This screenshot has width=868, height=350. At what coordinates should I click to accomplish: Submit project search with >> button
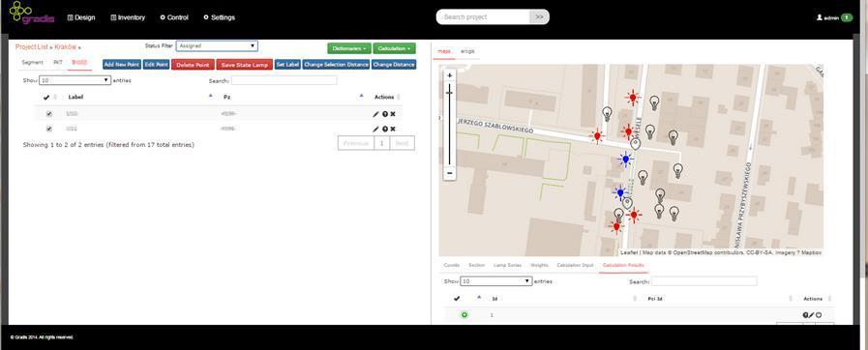click(540, 17)
